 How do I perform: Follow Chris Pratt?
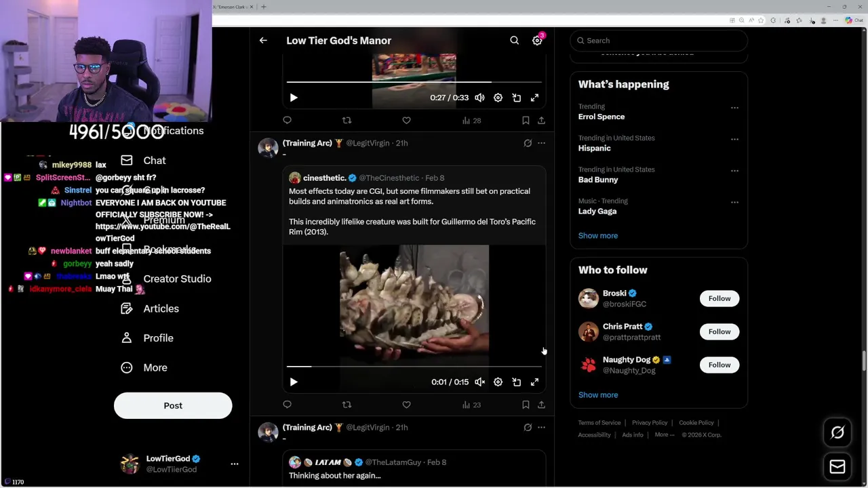coord(719,331)
